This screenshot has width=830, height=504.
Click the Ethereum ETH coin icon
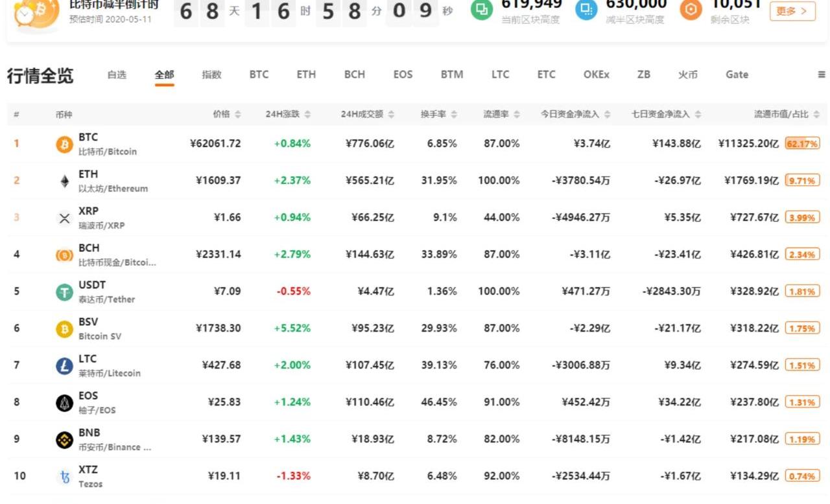64,181
